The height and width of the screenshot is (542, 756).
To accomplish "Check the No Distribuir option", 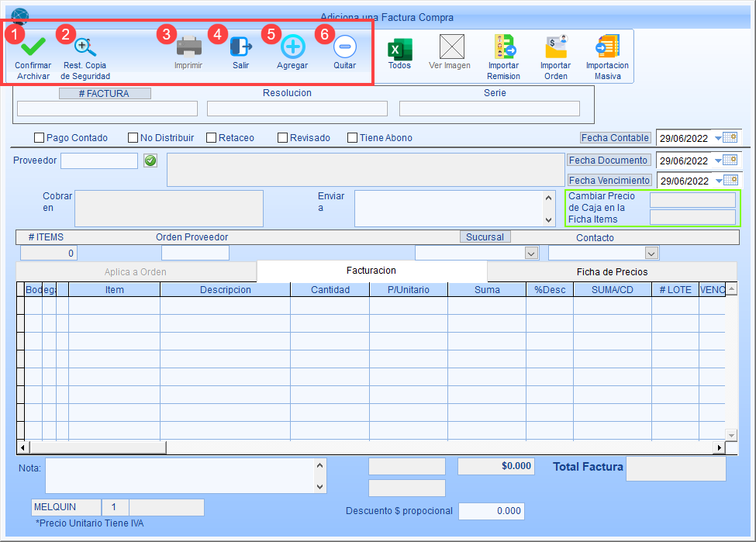I will coord(133,138).
